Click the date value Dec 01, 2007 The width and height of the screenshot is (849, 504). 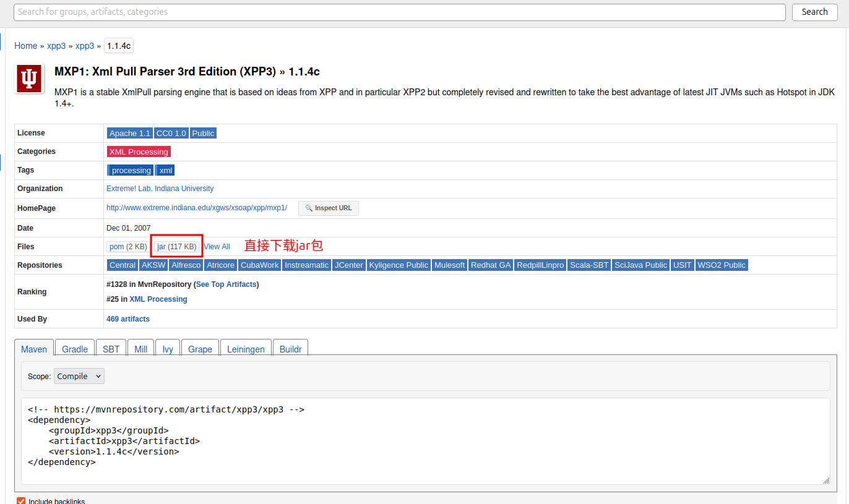point(129,228)
